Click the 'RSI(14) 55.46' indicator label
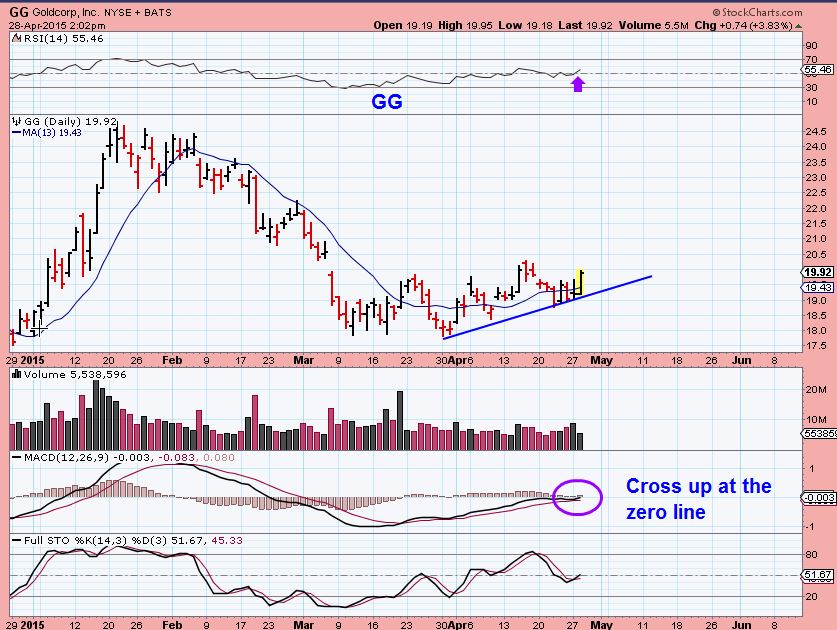The width and height of the screenshot is (837, 630). (x=64, y=38)
